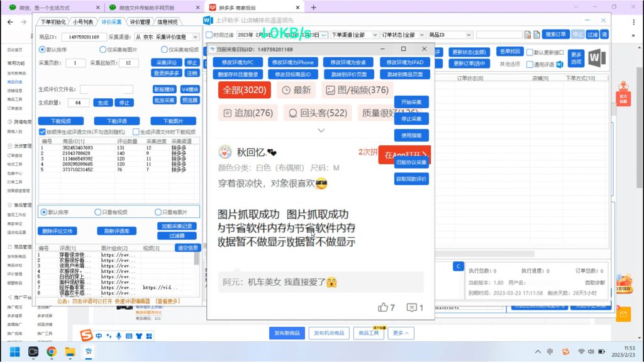
Task: Click the 清空信息 button
Action: coord(187,248)
